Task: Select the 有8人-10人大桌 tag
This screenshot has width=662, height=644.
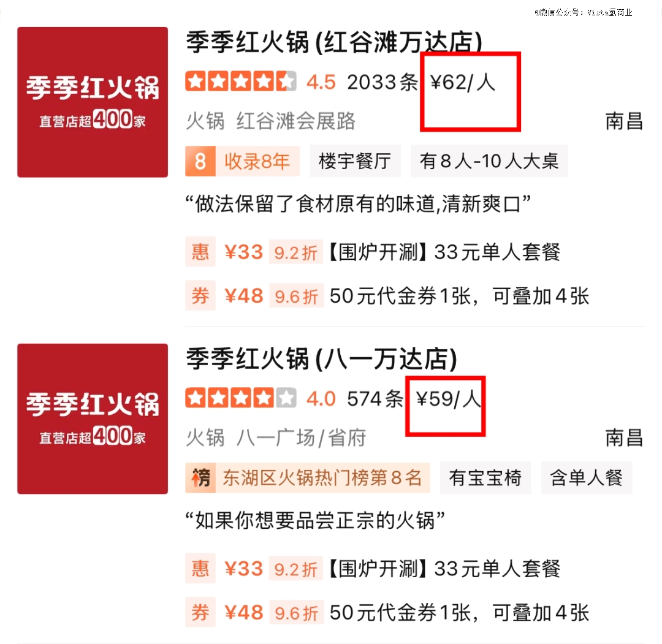Action: click(x=489, y=161)
